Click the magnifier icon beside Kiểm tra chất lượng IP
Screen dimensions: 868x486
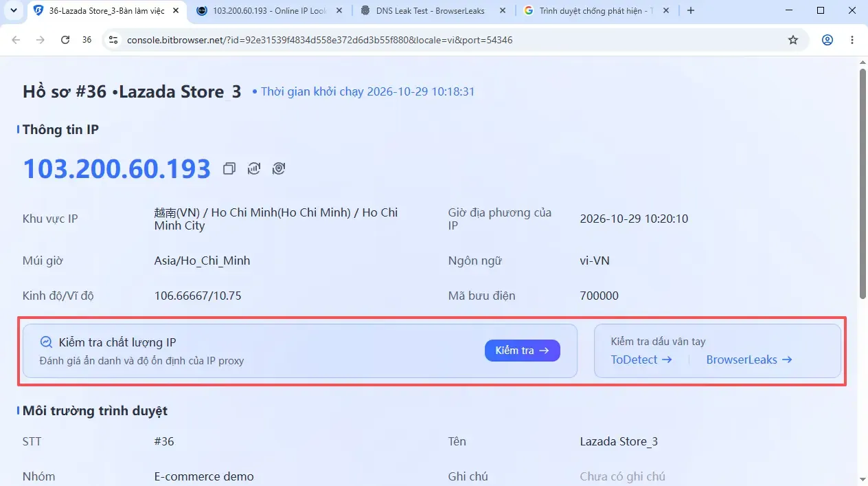tap(46, 342)
